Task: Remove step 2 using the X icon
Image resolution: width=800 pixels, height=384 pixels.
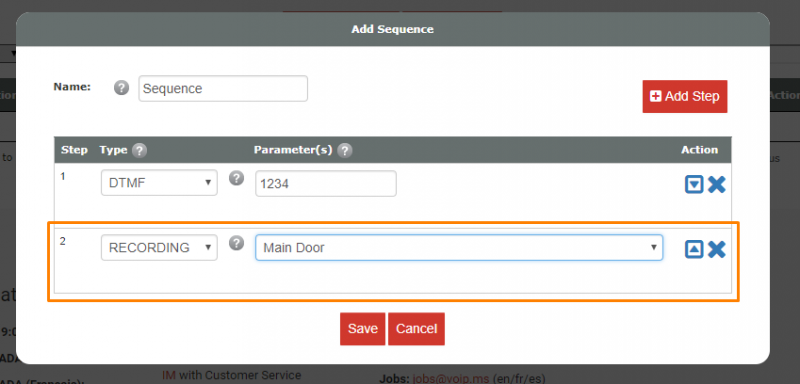Action: (x=717, y=249)
